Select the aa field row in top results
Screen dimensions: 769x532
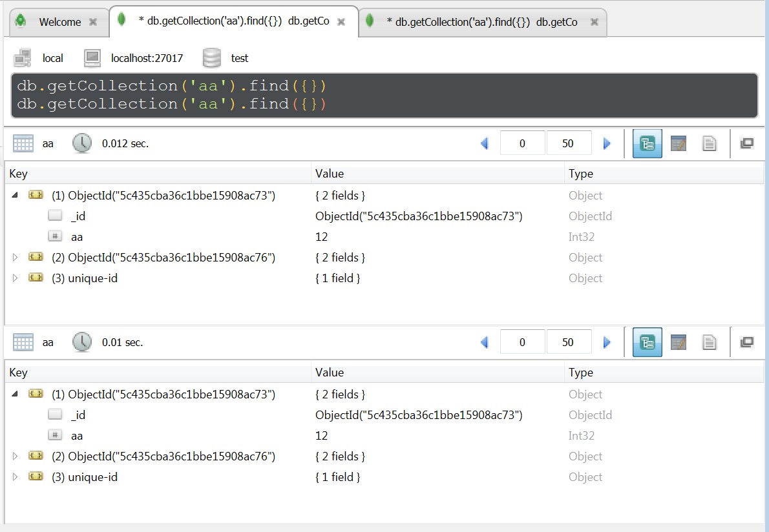tap(384, 236)
